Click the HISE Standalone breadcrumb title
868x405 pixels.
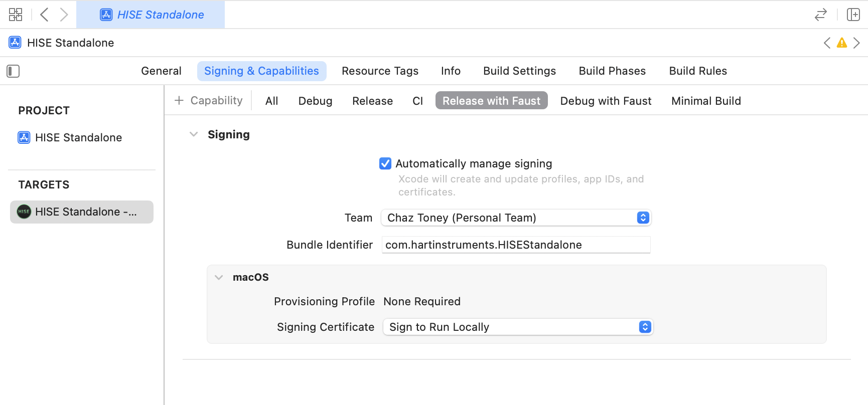point(70,43)
